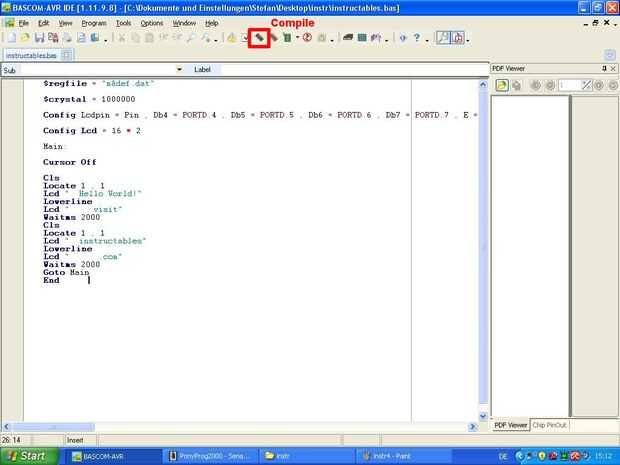Open the View menu
620x465 pixels.
tap(66, 23)
